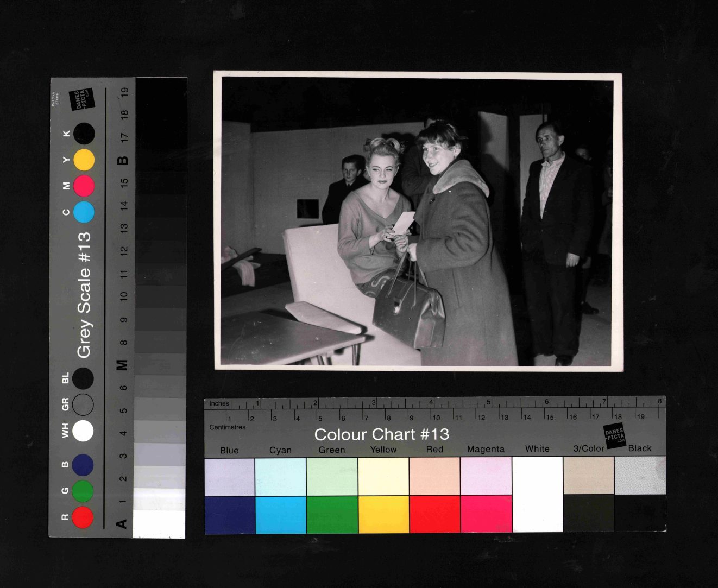
Task: Click the black and white photograph
Action: coord(418,221)
